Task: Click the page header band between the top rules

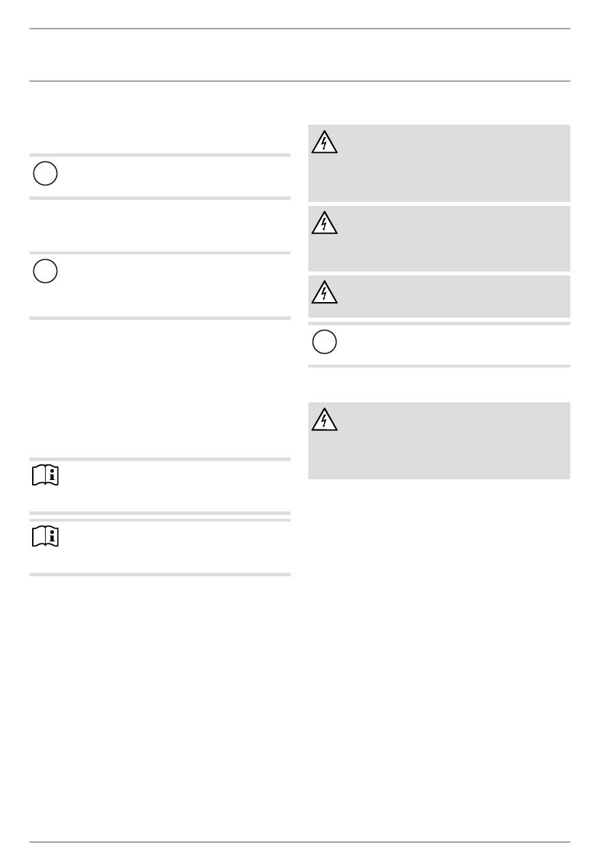Action: point(299,55)
